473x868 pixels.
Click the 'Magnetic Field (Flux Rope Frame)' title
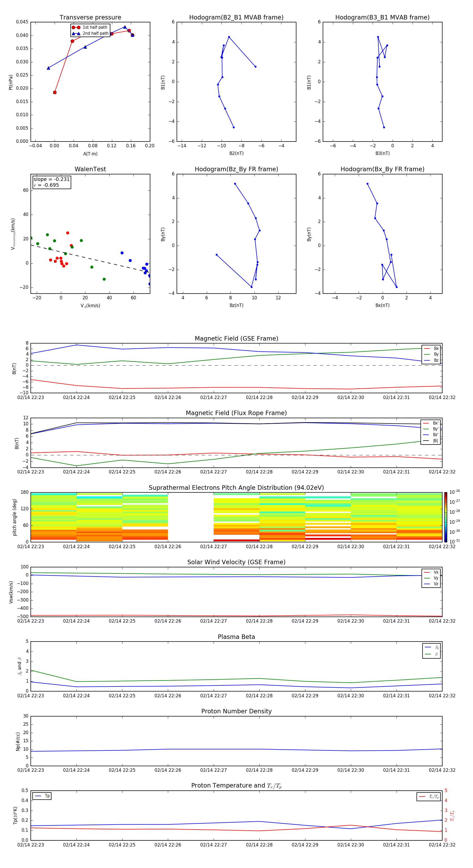[236, 413]
